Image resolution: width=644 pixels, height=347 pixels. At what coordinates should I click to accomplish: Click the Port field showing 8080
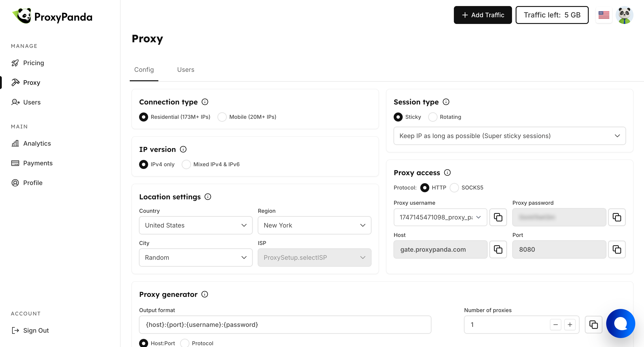coord(559,249)
